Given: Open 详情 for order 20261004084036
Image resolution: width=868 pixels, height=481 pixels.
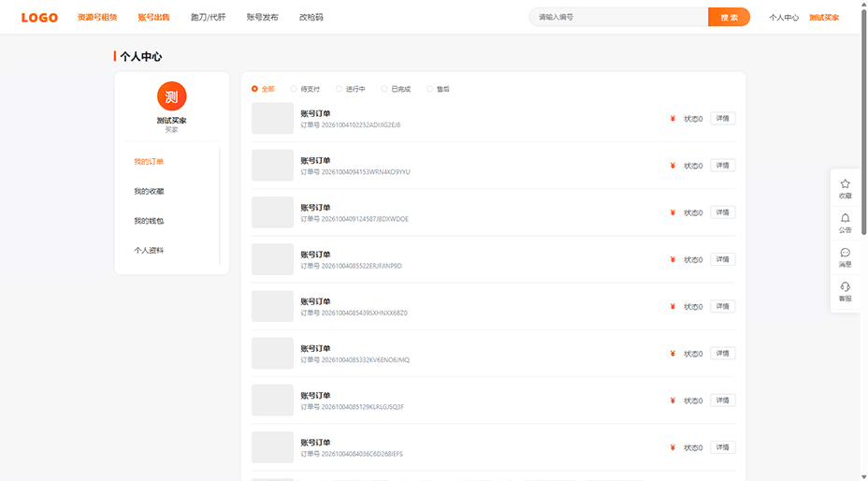Looking at the screenshot, I should (x=723, y=447).
